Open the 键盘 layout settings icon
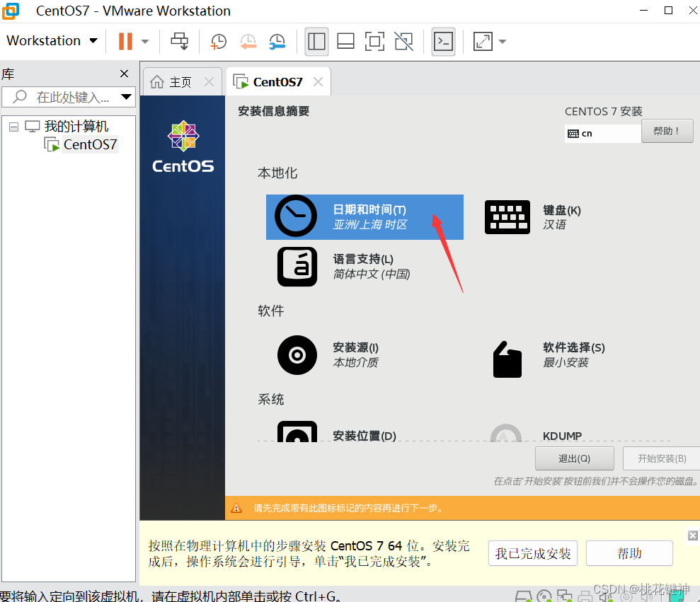The image size is (700, 602). [x=507, y=217]
